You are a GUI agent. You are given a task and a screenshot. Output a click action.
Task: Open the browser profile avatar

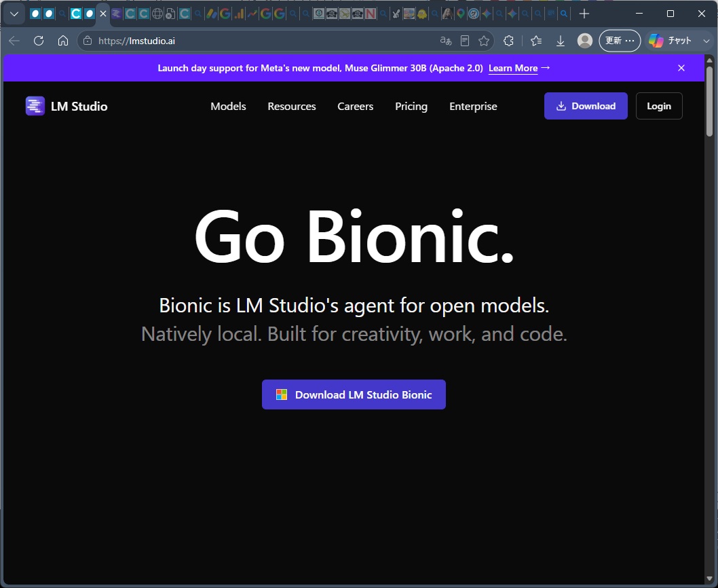585,41
